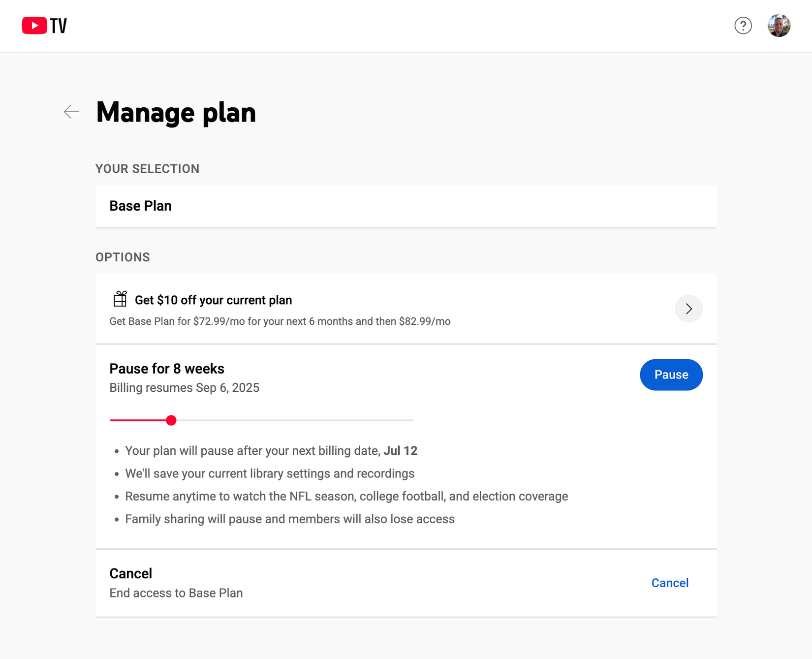Click the NFL season bullet point text
Viewport: 812px width, 659px height.
coord(346,496)
